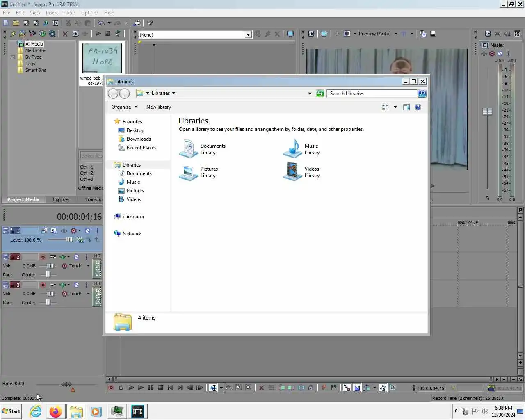
Task: Start media preview in Project Media toolbar
Action: click(98, 34)
